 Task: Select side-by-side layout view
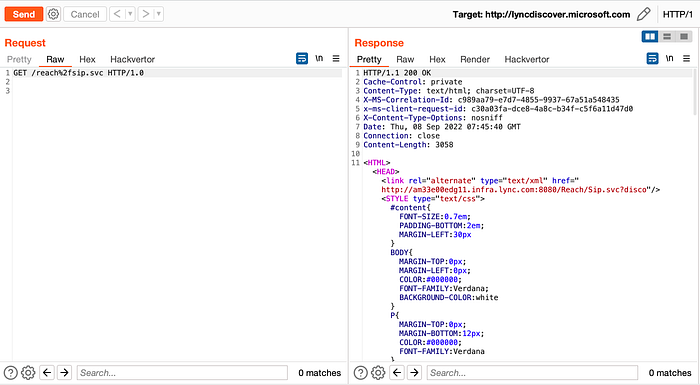click(650, 36)
